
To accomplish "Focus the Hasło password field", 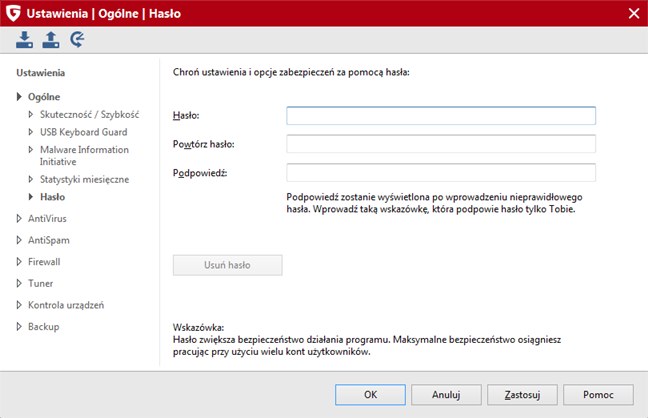I will [441, 116].
